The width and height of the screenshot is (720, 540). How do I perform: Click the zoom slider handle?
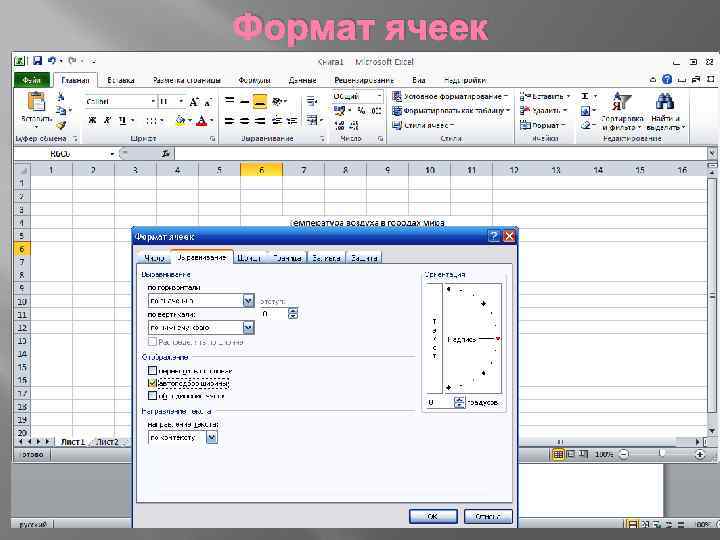661,454
